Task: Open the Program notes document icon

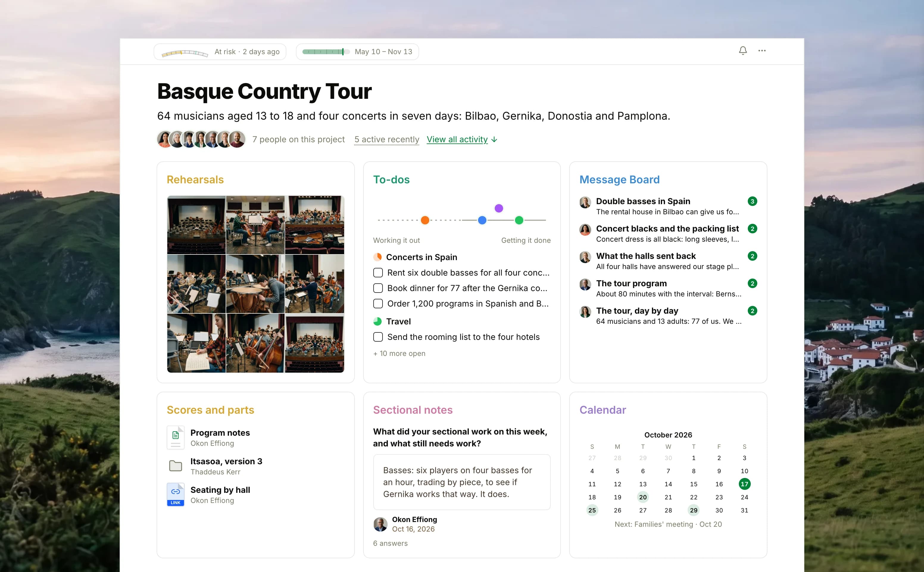Action: click(176, 437)
